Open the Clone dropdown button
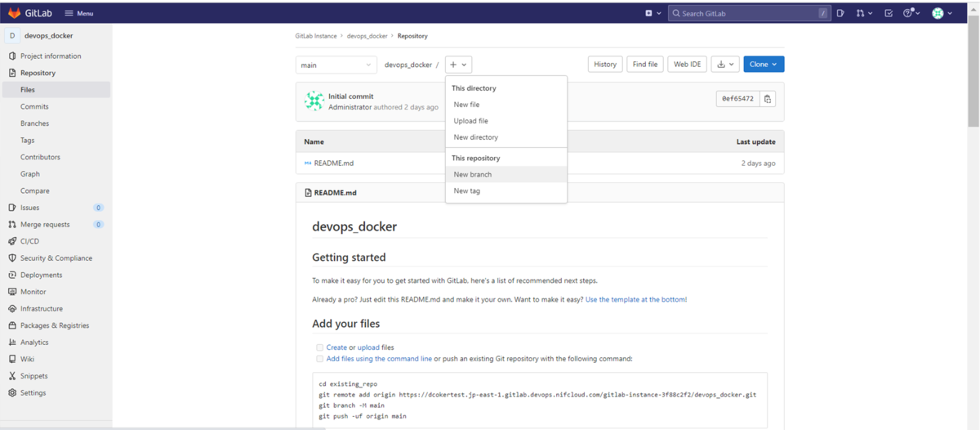Image resolution: width=980 pixels, height=430 pixels. (x=764, y=65)
